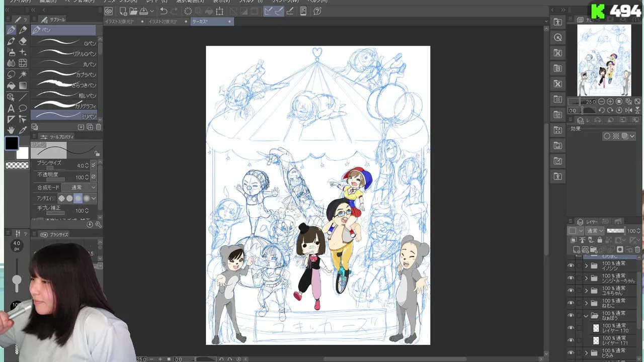Screen dimensions: 644x362
Task: Select the Balloon tool
Action: click(23, 108)
